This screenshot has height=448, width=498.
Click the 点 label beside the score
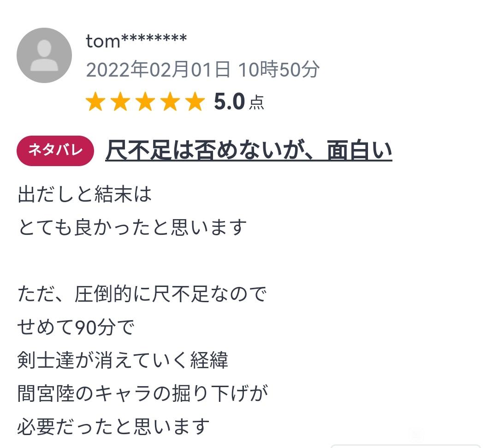(x=257, y=102)
